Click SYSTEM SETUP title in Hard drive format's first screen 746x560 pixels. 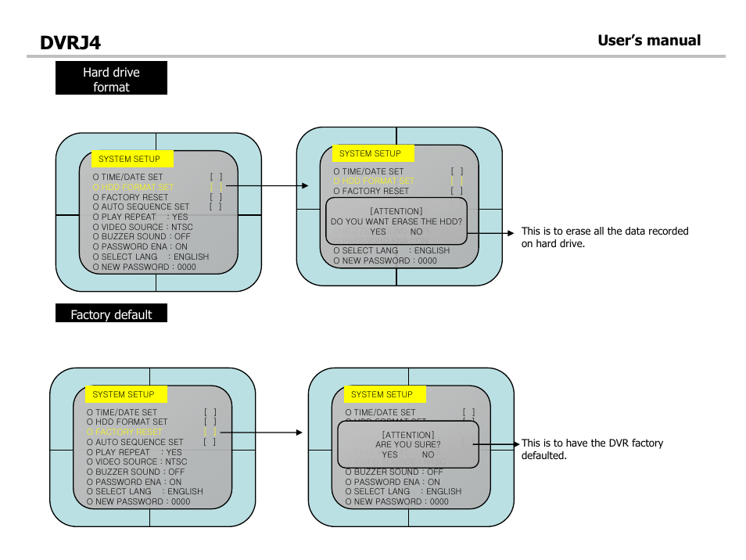tap(132, 159)
